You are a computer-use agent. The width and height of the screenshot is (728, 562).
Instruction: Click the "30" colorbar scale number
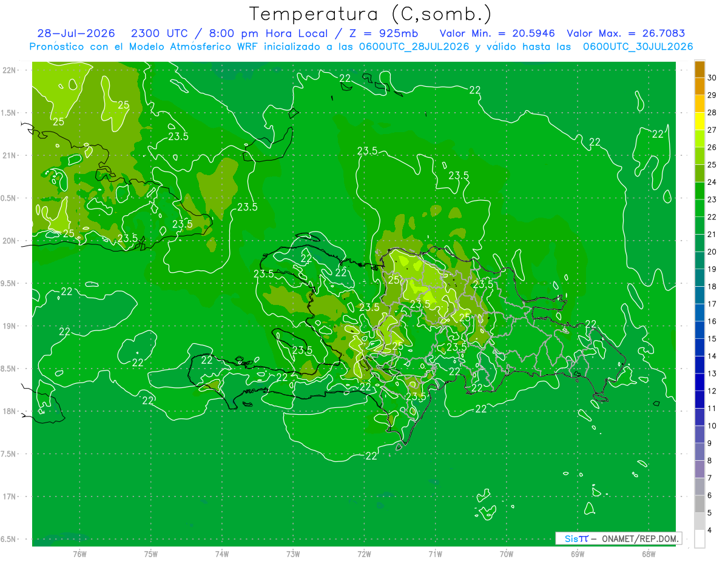click(x=712, y=78)
